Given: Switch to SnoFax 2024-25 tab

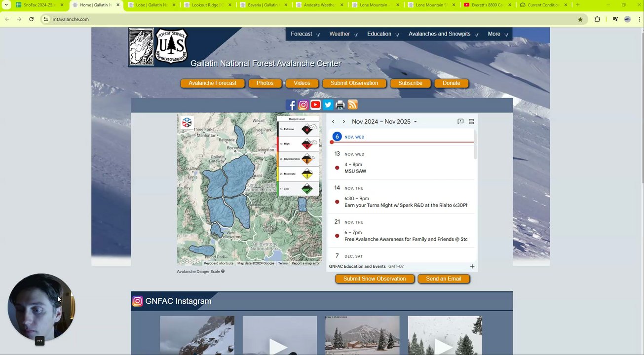Looking at the screenshot, I should pyautogui.click(x=39, y=5).
